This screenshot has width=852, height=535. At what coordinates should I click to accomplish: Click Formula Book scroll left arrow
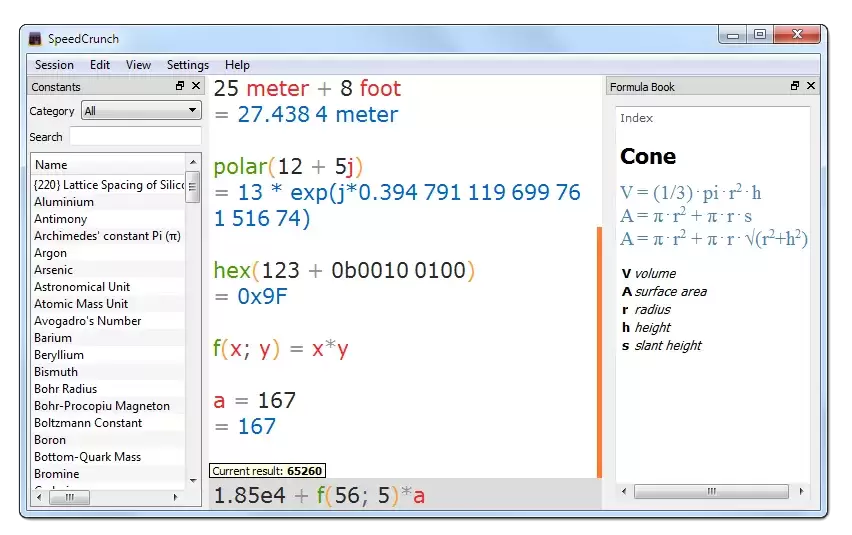[x=624, y=492]
